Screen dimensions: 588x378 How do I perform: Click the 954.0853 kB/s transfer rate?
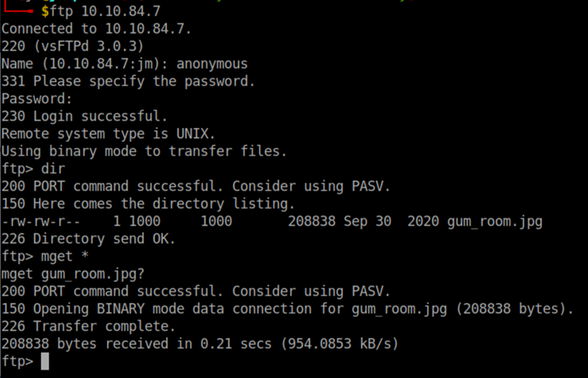point(340,344)
